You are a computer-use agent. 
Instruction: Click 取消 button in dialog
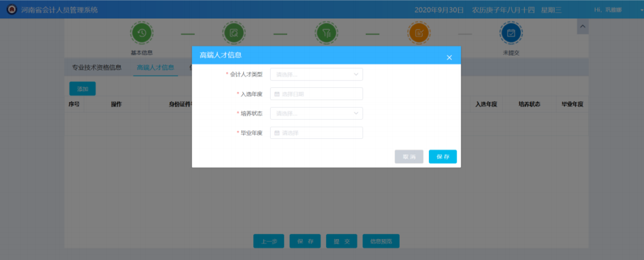point(408,157)
